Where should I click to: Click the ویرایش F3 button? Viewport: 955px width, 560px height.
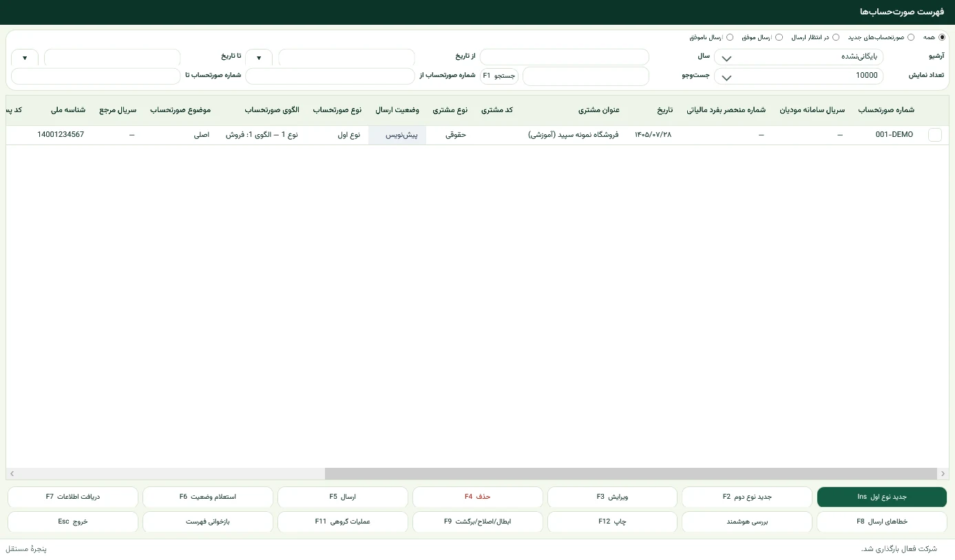coord(612,497)
